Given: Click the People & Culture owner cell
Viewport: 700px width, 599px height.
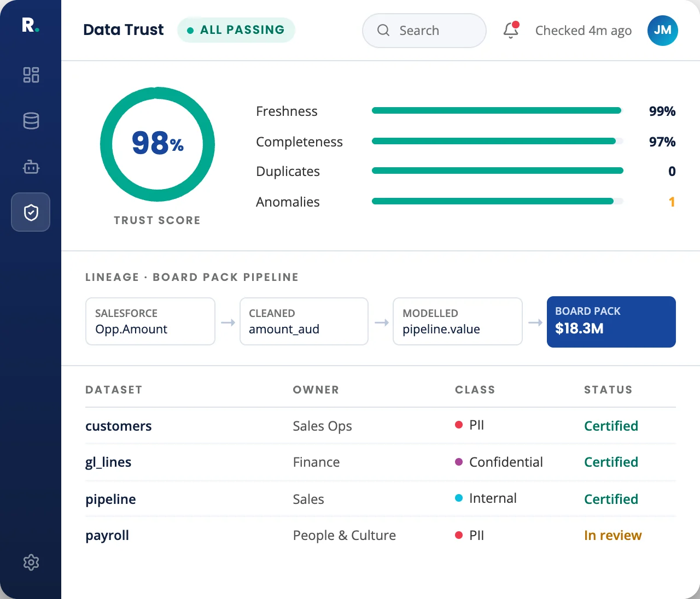Looking at the screenshot, I should pos(345,535).
